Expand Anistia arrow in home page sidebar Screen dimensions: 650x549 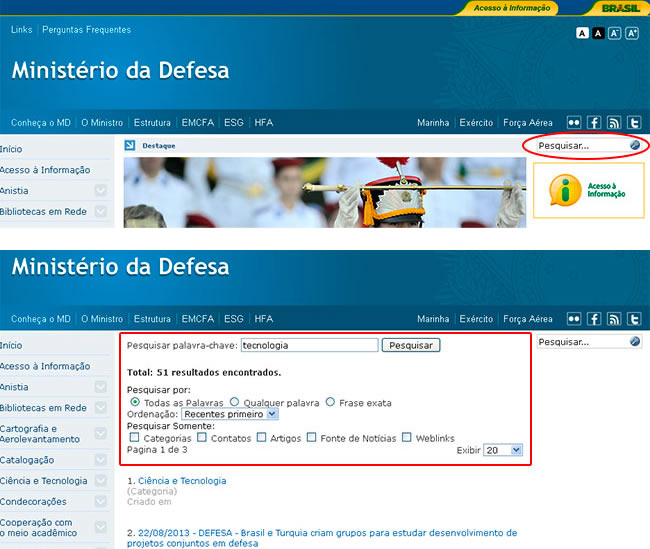[100, 190]
